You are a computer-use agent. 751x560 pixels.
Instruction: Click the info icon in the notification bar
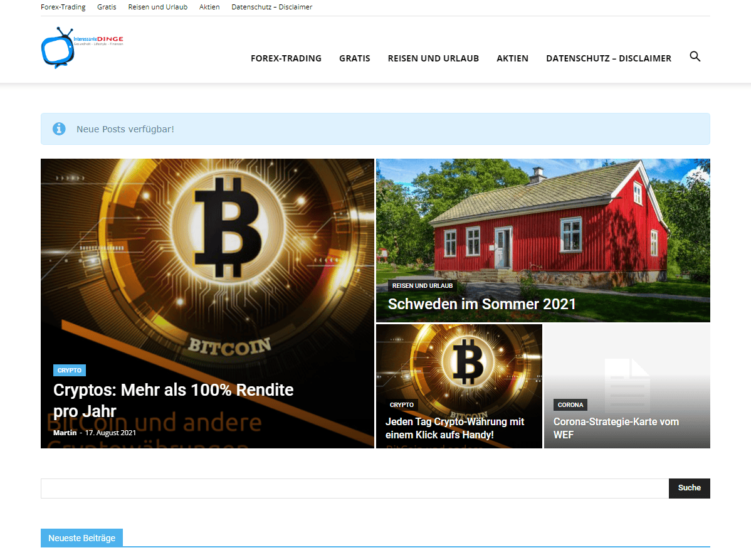[x=59, y=129]
